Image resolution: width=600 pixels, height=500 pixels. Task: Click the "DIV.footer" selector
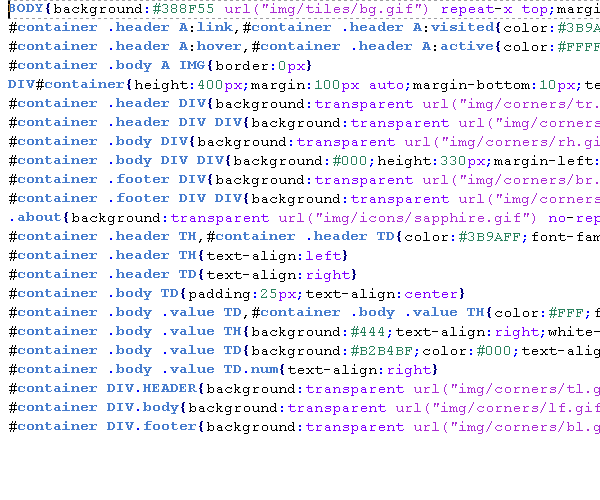click(x=152, y=427)
